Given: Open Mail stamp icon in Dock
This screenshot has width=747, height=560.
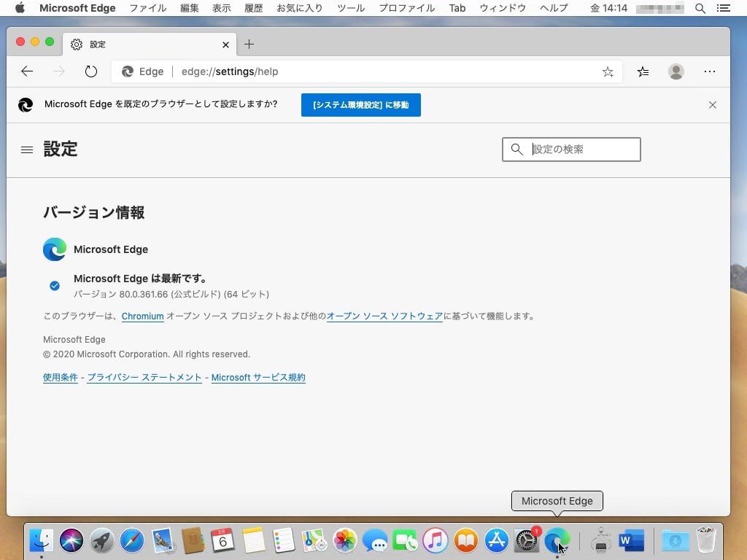Looking at the screenshot, I should [x=163, y=540].
